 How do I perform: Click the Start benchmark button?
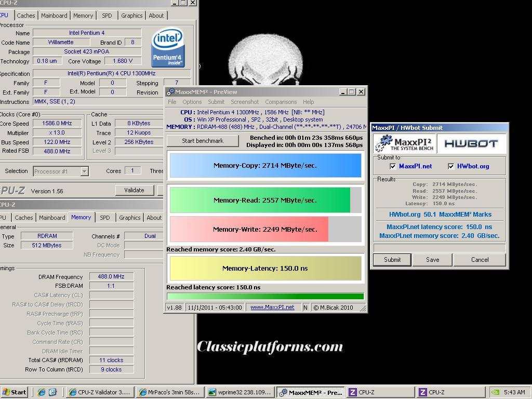203,141
